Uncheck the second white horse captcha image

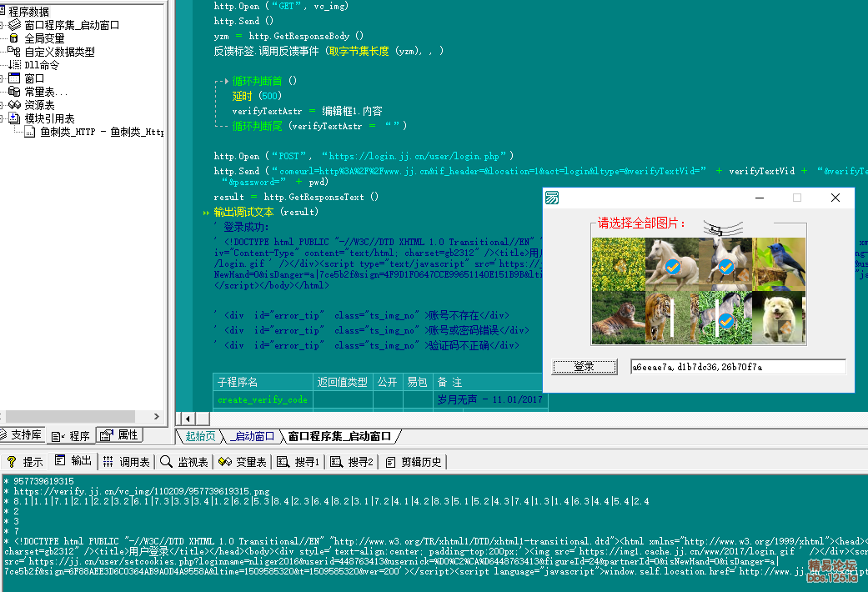(725, 265)
